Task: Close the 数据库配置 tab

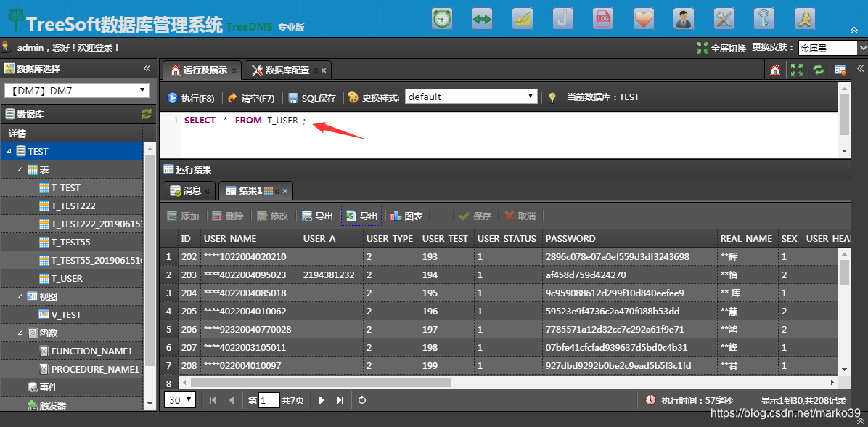Action: point(323,71)
